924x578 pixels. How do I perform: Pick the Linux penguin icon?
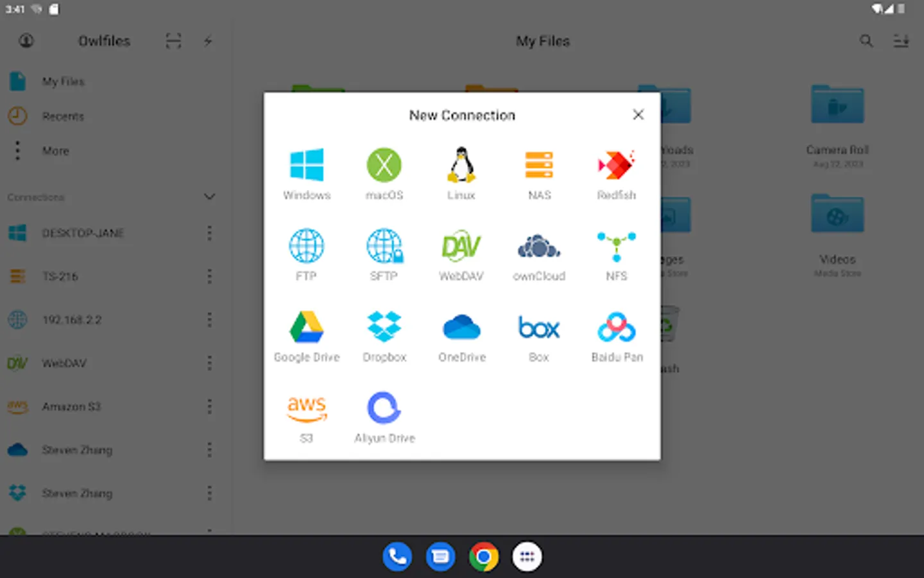461,165
